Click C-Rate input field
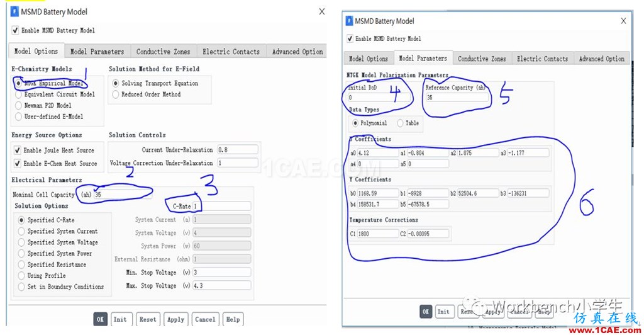Image resolution: width=644 pixels, height=335 pixels. click(222, 206)
